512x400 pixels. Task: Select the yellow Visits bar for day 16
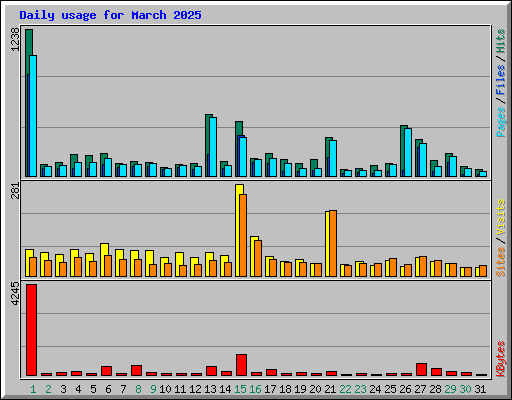(x=254, y=256)
